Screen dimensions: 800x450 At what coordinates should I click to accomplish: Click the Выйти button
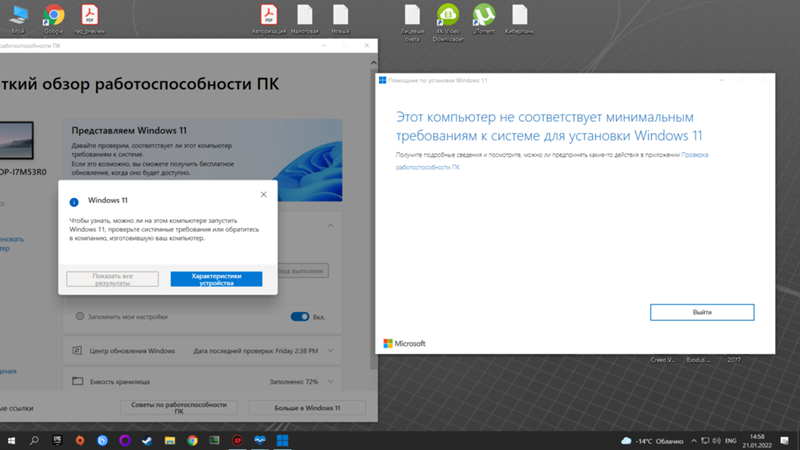tap(702, 312)
